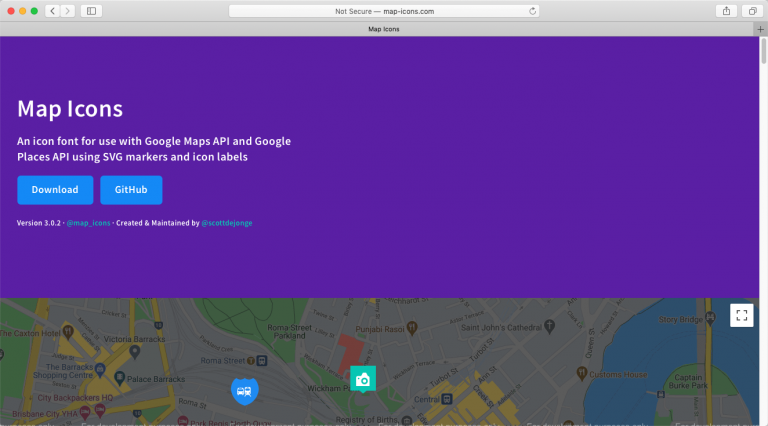This screenshot has width=768, height=426.
Task: Click the Download button
Action: 55,190
